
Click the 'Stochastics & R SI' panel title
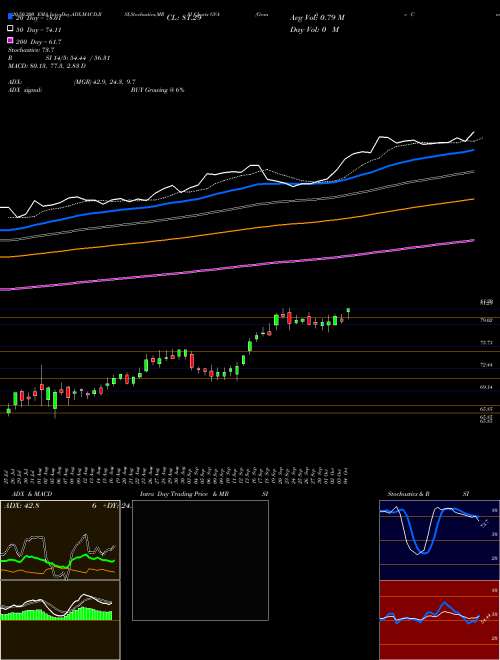pos(428,494)
